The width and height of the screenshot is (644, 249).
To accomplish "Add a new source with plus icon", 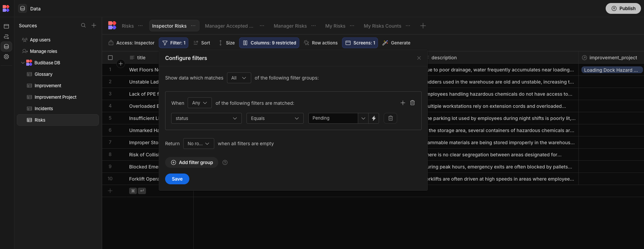I will pyautogui.click(x=94, y=25).
